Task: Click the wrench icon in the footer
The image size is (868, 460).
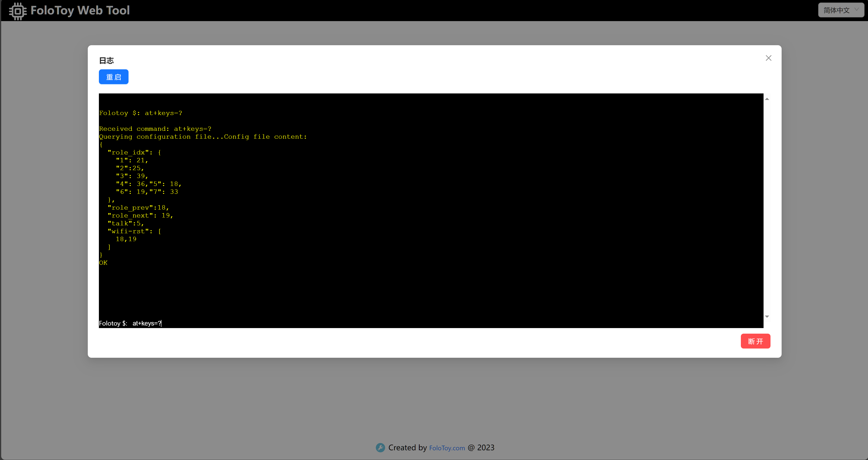Action: (380, 447)
